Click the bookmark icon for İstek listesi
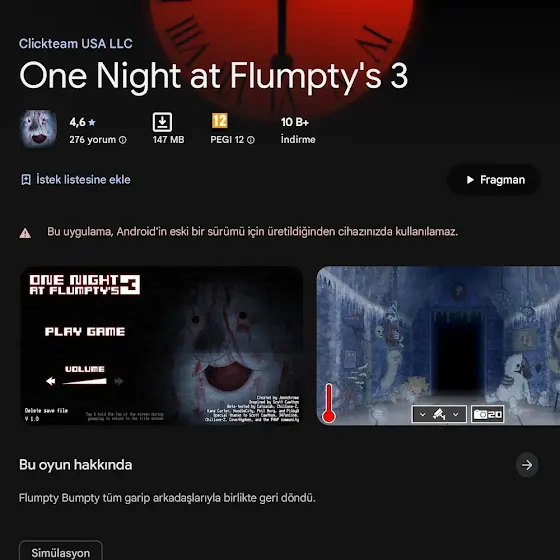The image size is (560, 560). (x=26, y=180)
